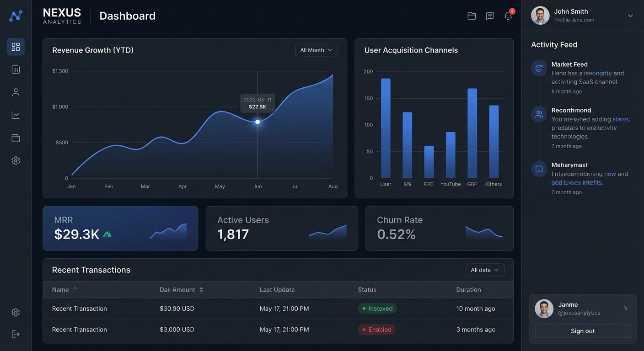Click the Janme avatar thumbnail
Image resolution: width=644 pixels, height=351 pixels.
[544, 308]
